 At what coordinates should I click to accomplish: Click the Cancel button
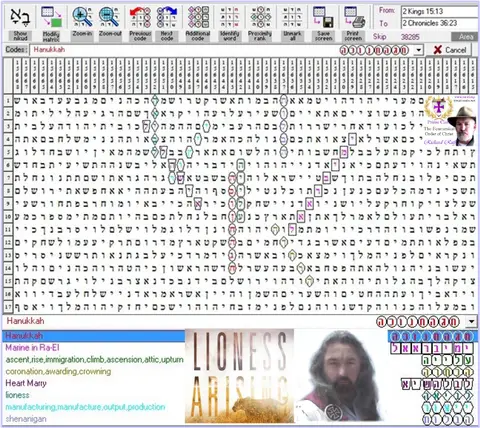[x=449, y=50]
